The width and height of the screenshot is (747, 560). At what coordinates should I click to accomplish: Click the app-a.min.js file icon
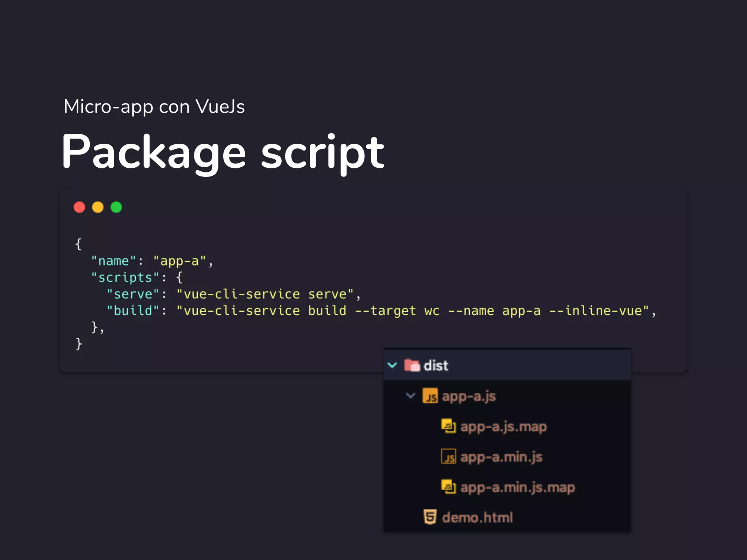pyautogui.click(x=448, y=456)
